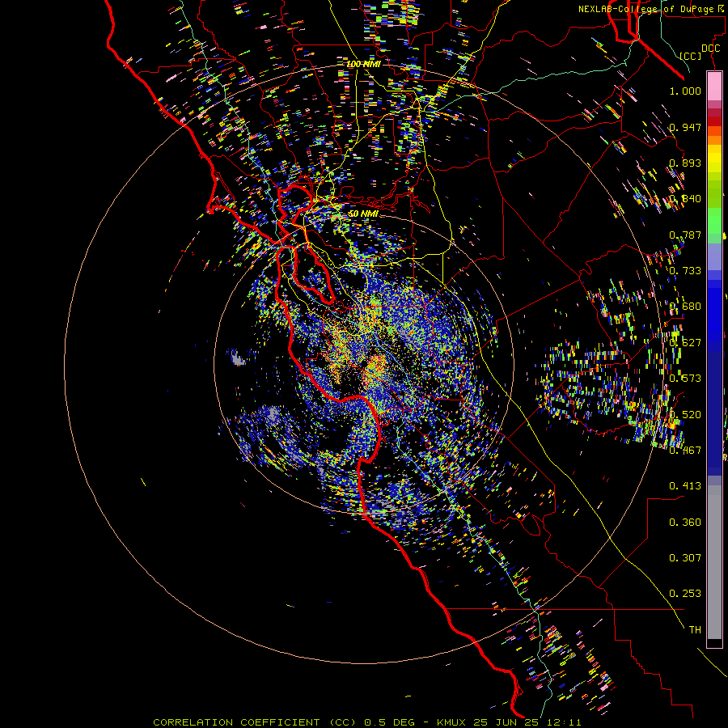Click the 100 NMI range ring label
The image size is (728, 728).
363,64
